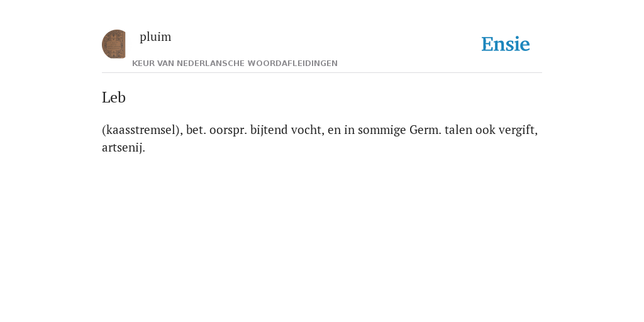Click the round book cover avatar
This screenshot has height=322, width=644.
tap(114, 44)
